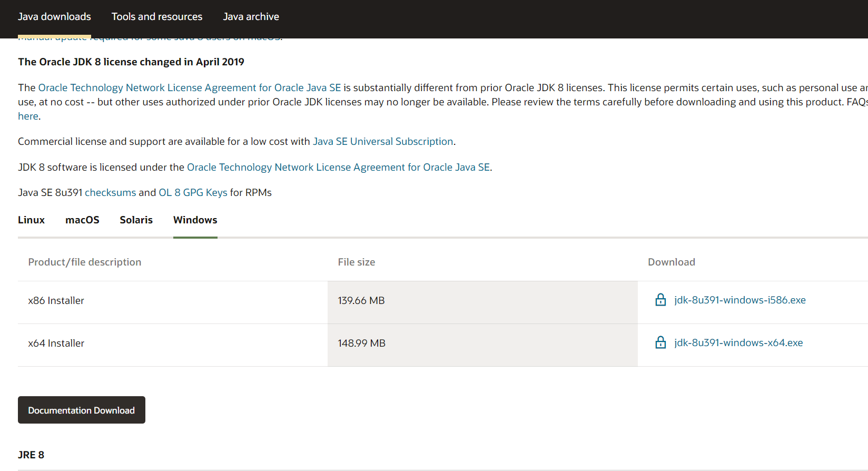This screenshot has width=868, height=471.
Task: Open the checksums link
Action: 110,192
